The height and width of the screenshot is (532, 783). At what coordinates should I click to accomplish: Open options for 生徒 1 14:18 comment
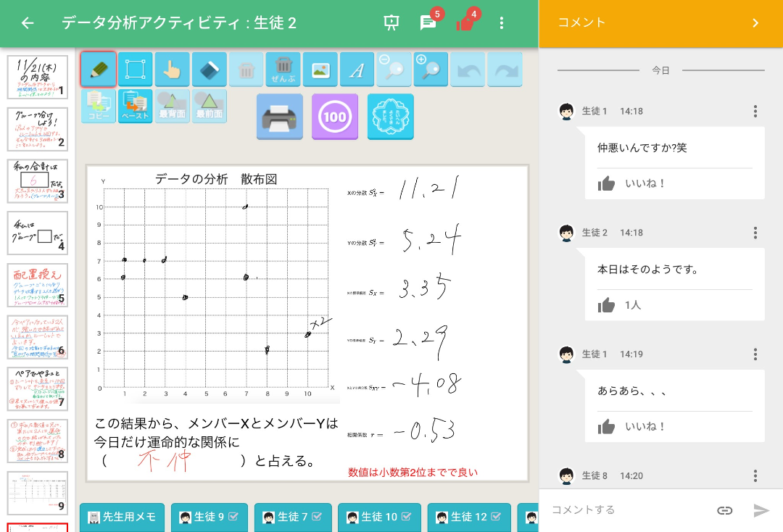(755, 111)
